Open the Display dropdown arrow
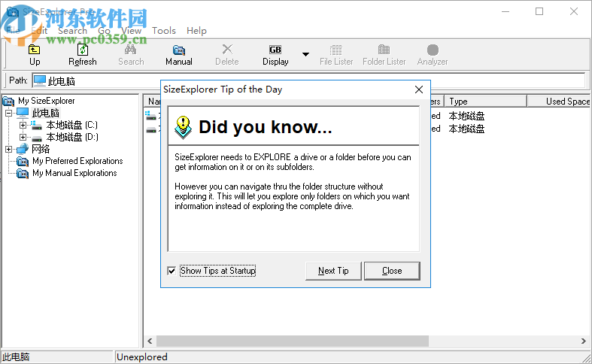 coord(306,54)
